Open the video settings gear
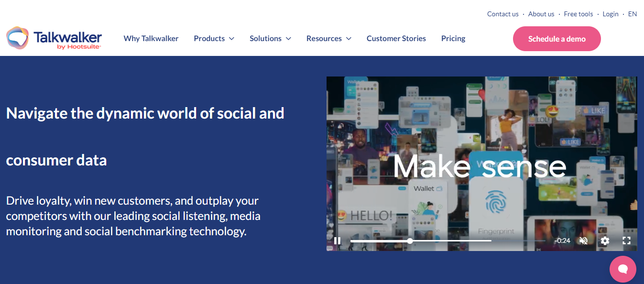Screen dimensions: 644x284 point(605,240)
